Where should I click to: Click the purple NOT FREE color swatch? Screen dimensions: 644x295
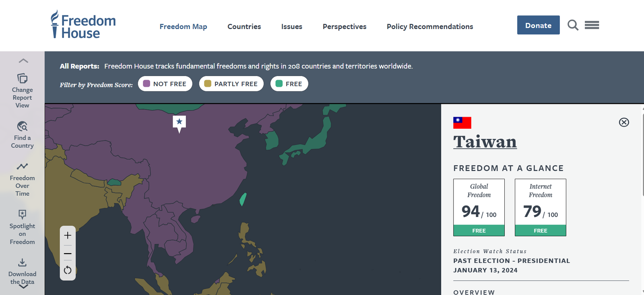click(x=147, y=83)
